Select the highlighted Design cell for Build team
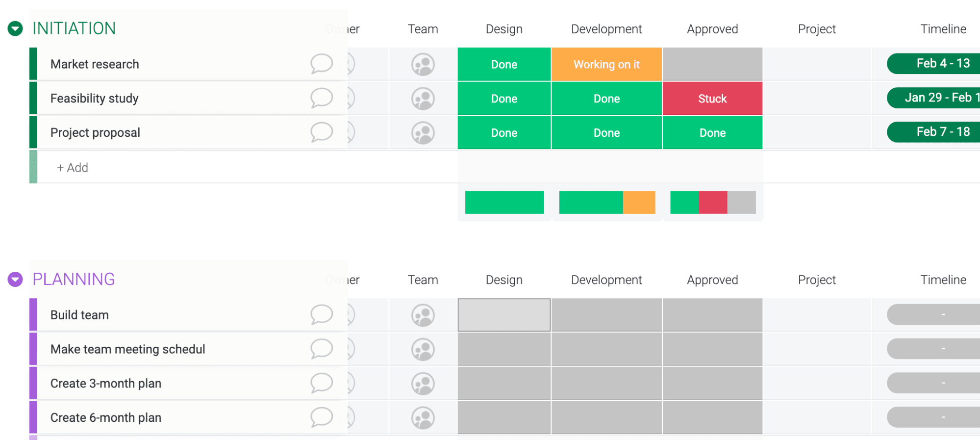 (x=504, y=315)
